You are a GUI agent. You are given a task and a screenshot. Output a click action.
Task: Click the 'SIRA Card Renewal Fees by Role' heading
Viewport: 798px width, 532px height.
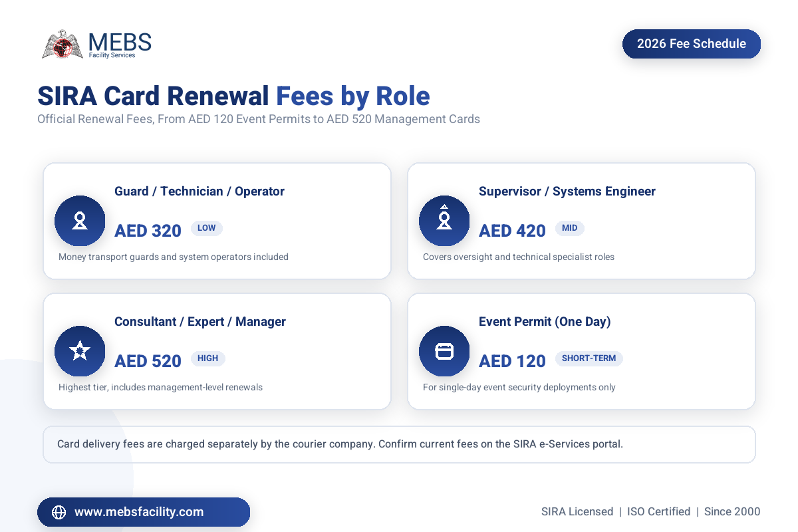(233, 96)
